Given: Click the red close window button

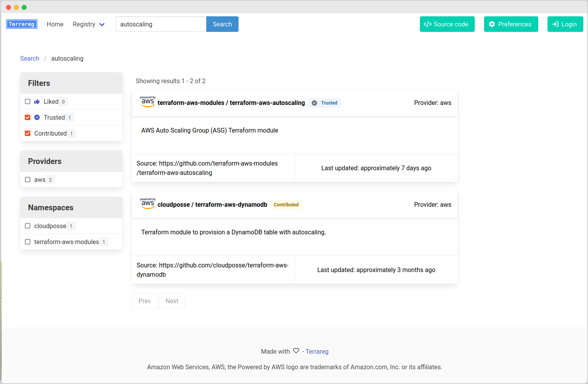Looking at the screenshot, I should [x=9, y=7].
